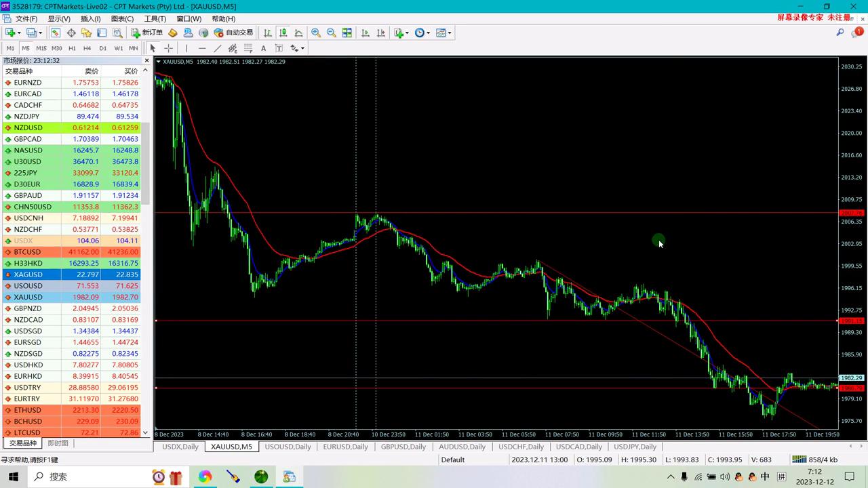Image resolution: width=868 pixels, height=488 pixels.
Task: Open the templates dropdown
Action: (x=443, y=33)
